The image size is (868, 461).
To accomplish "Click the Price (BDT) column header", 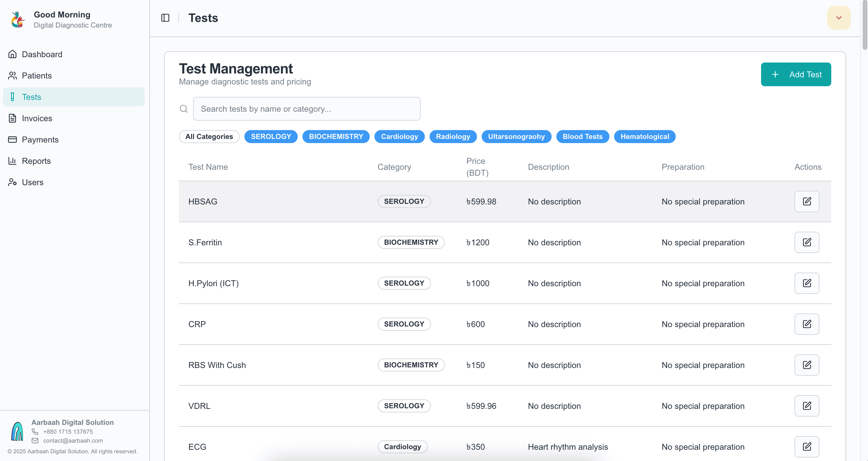I will 477,167.
